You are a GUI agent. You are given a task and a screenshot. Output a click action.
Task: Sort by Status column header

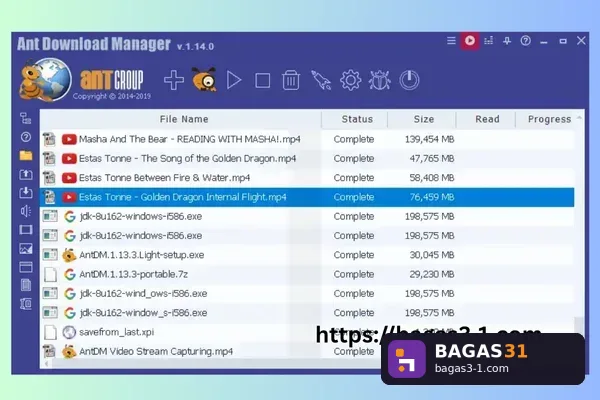355,119
